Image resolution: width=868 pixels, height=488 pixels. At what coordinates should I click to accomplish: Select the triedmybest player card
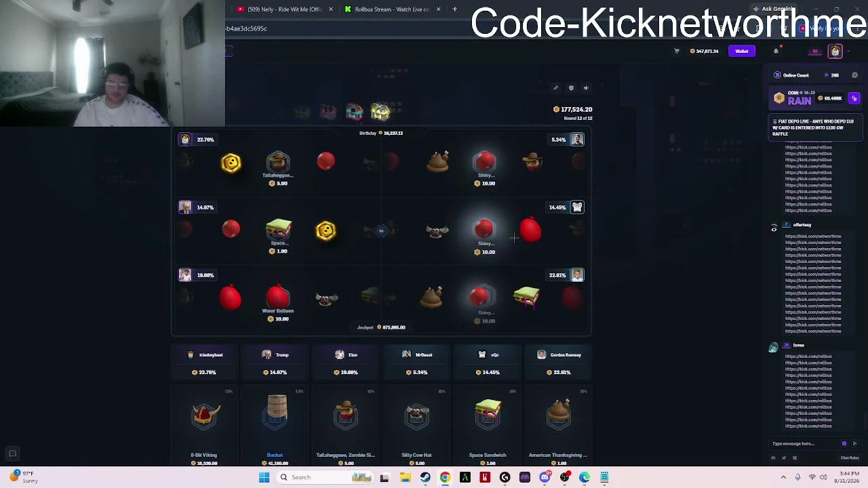(x=204, y=363)
